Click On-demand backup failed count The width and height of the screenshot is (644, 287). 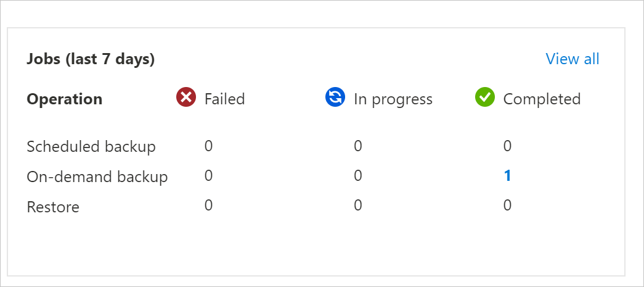208,176
